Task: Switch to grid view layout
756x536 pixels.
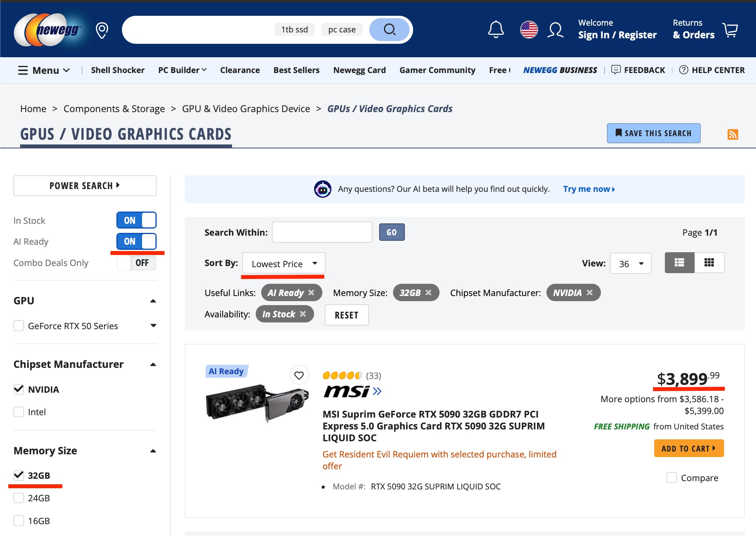Action: [709, 263]
